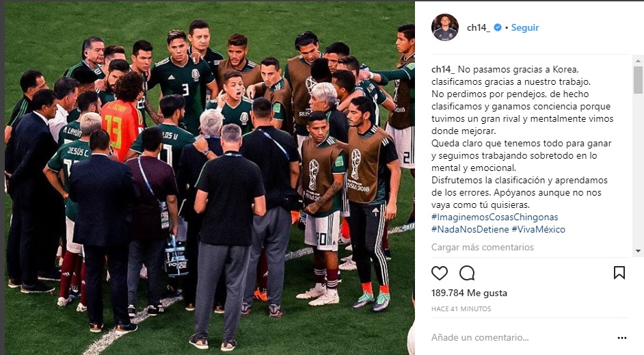
Task: Open the ch14_ profile picture
Action: pyautogui.click(x=444, y=27)
